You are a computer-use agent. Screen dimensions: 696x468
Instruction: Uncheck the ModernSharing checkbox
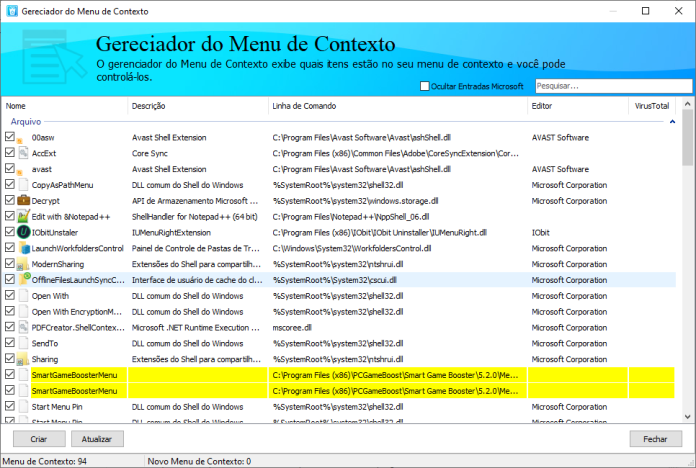[10, 263]
